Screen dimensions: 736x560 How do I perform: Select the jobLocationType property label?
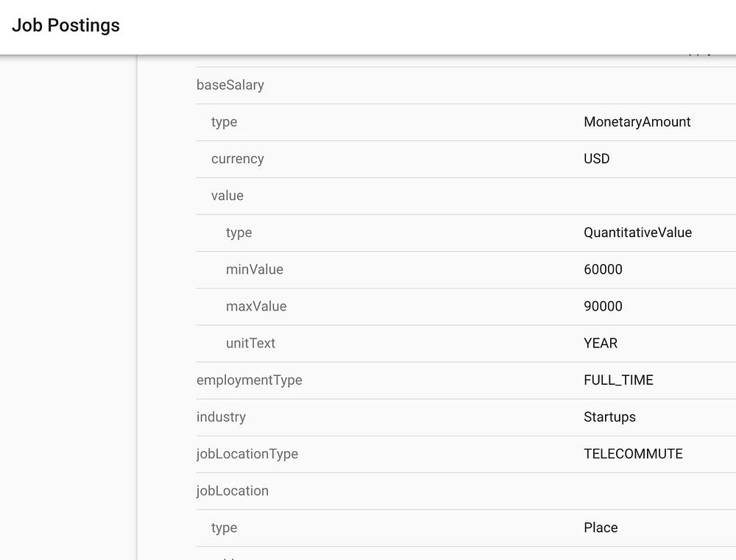(247, 454)
